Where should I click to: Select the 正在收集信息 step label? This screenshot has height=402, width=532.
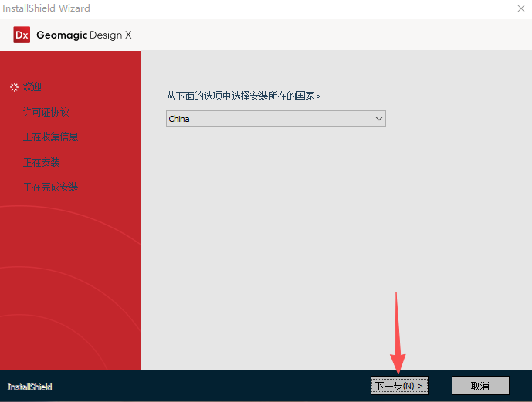tap(50, 137)
